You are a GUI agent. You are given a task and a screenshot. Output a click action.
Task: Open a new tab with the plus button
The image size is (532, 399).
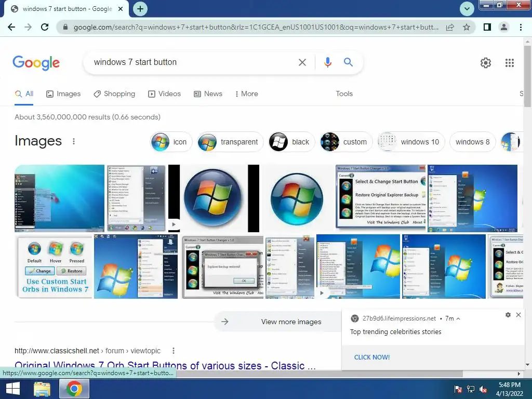(140, 9)
